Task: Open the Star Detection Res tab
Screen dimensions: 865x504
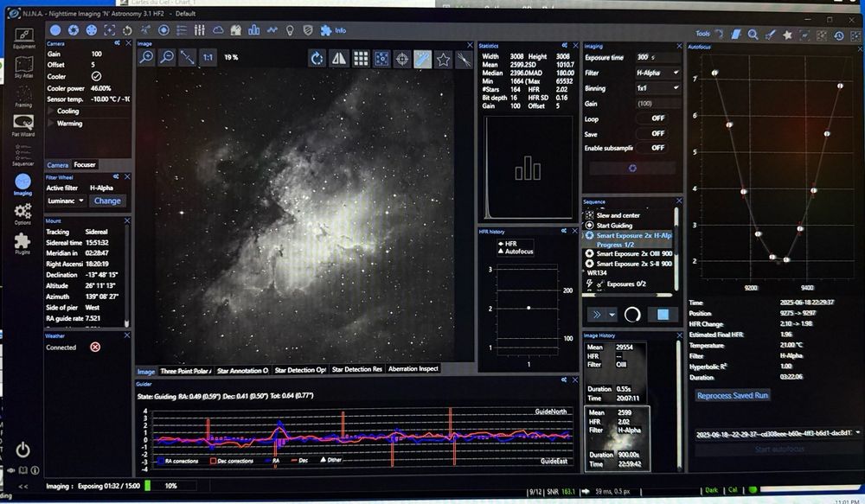Action: click(x=357, y=369)
